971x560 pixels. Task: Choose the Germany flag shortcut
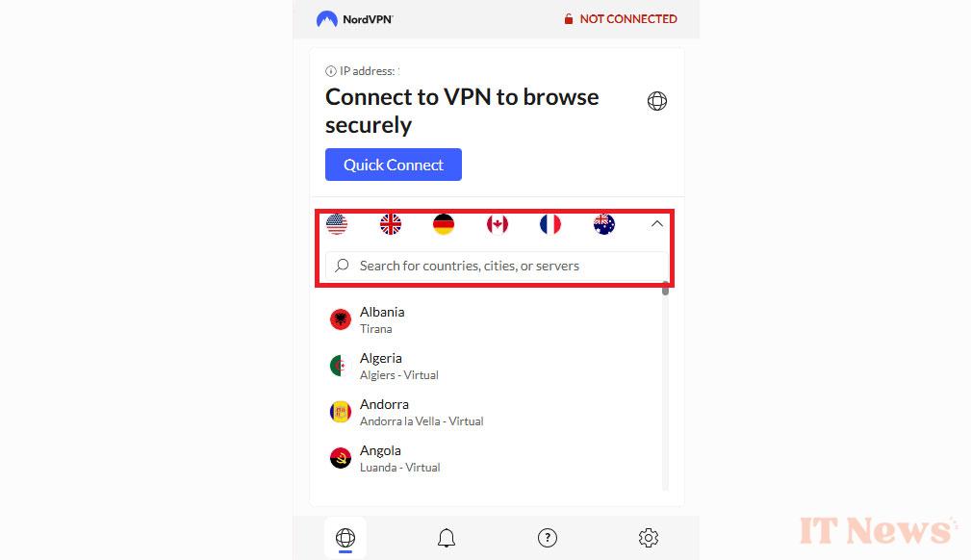(x=444, y=224)
